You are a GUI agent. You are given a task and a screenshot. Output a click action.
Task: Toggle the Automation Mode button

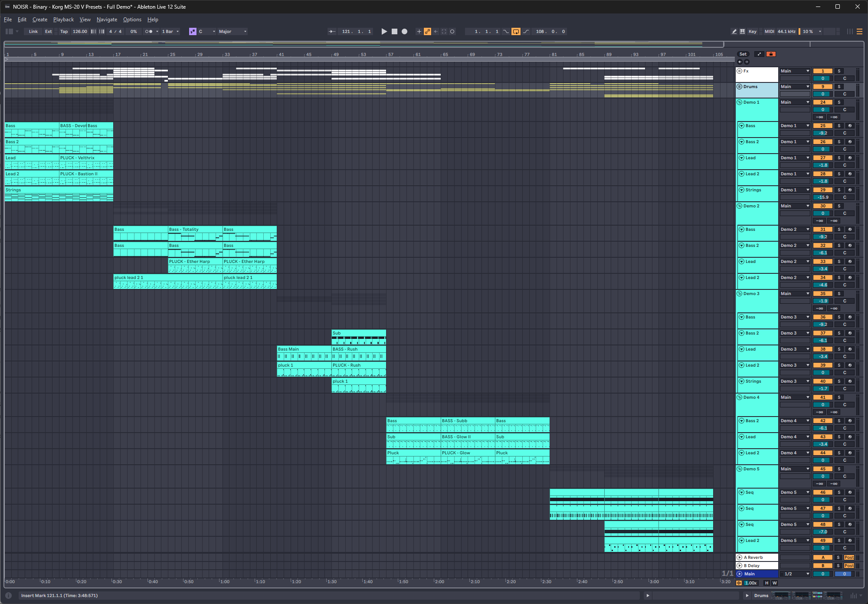[759, 54]
